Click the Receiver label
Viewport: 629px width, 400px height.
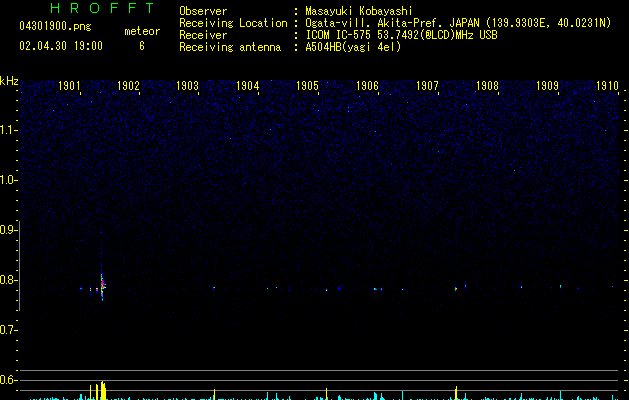pyautogui.click(x=203, y=35)
